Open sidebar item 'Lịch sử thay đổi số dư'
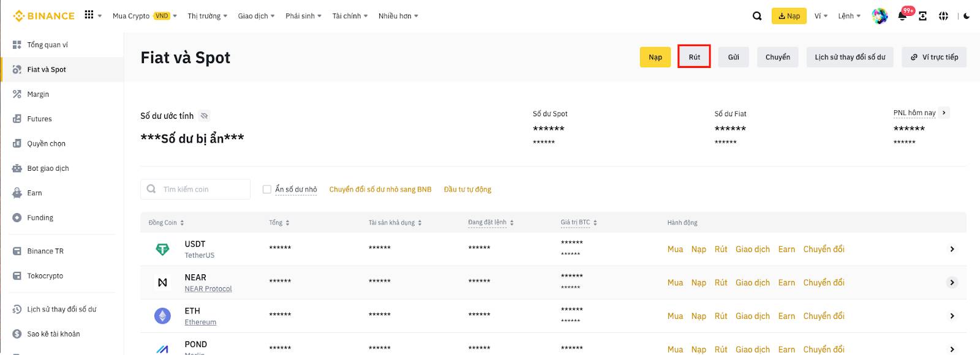This screenshot has height=355, width=980. [62, 309]
